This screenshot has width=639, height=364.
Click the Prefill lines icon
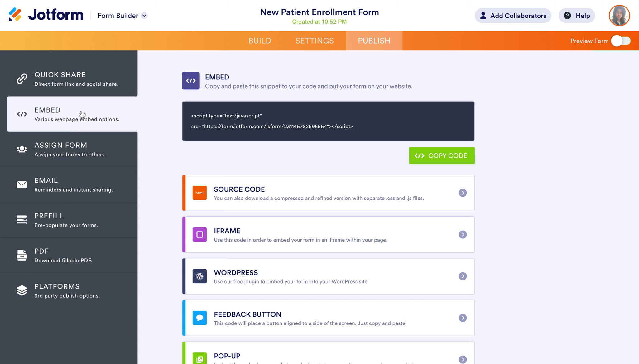point(22,220)
